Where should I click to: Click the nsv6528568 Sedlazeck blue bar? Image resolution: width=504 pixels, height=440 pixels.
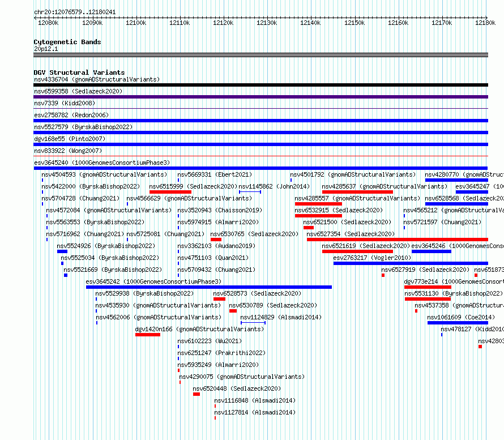457,204
